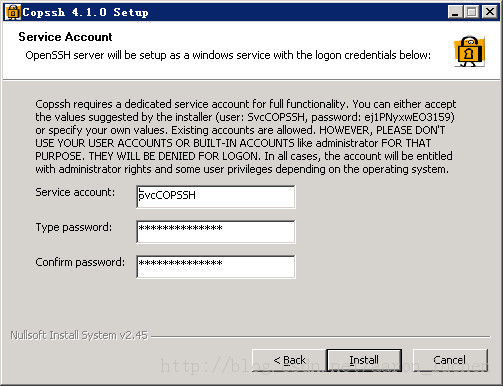Click the "Confirm password:" label
Viewport: 503px width, 386px height.
point(80,262)
